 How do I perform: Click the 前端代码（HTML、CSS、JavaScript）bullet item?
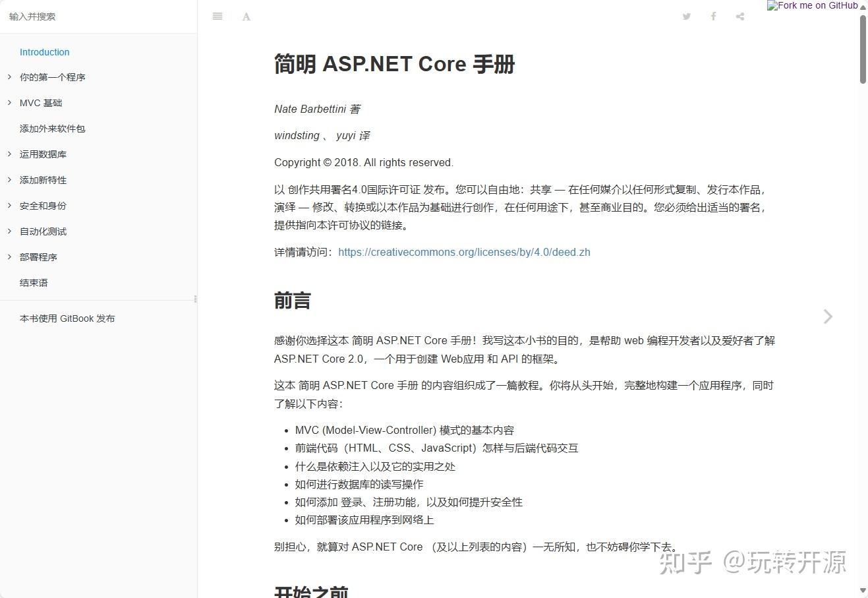click(437, 448)
